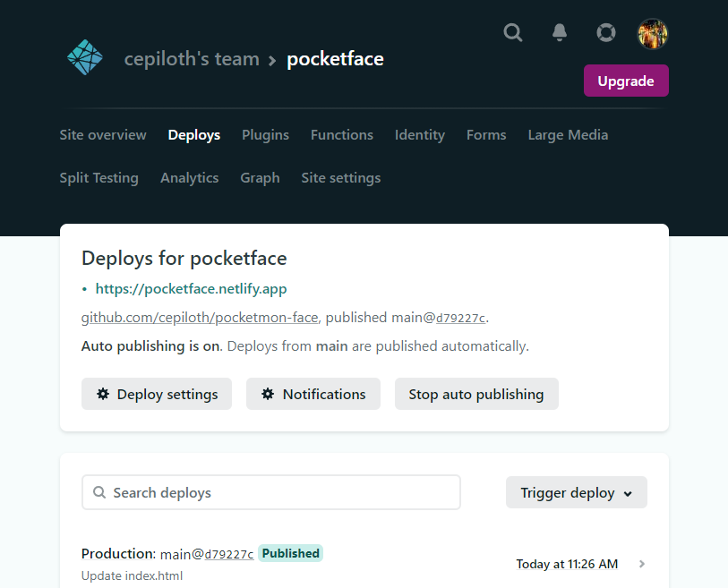The height and width of the screenshot is (588, 728).
Task: Click the Today at 11:26 AM timestamp
Action: click(x=567, y=565)
